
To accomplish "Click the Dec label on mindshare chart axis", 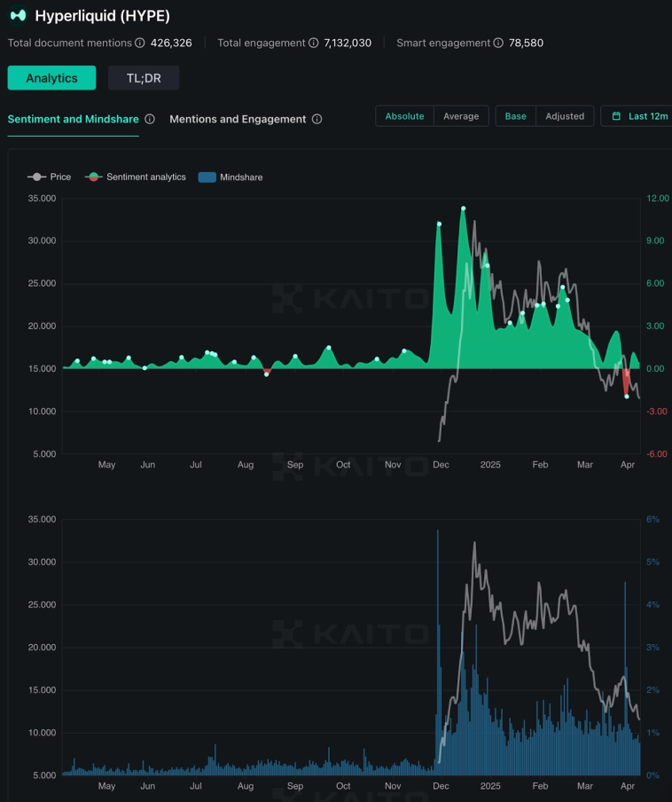I will tap(441, 786).
